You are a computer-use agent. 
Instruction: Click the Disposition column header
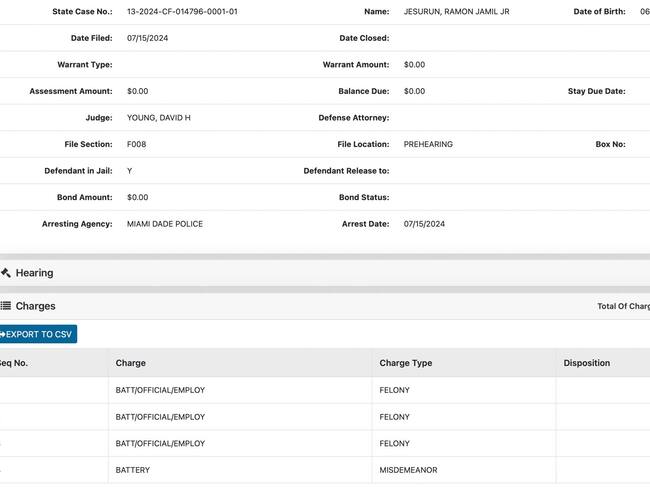[587, 363]
